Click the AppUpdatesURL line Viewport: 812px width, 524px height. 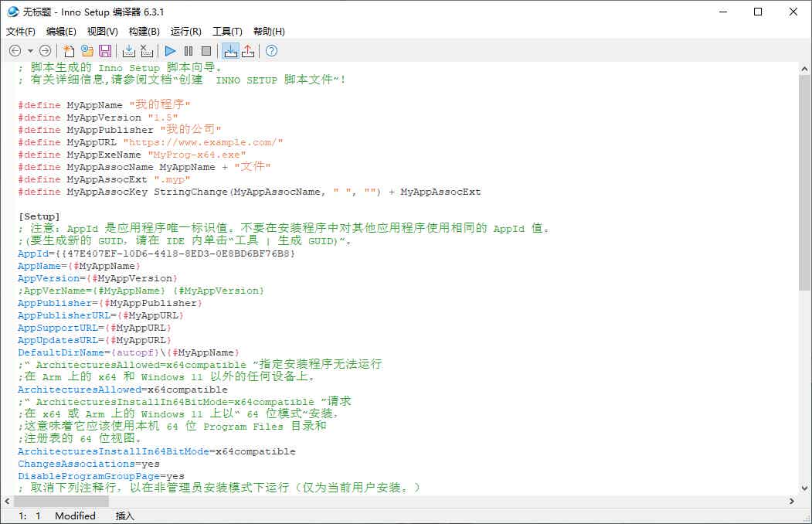pos(94,340)
